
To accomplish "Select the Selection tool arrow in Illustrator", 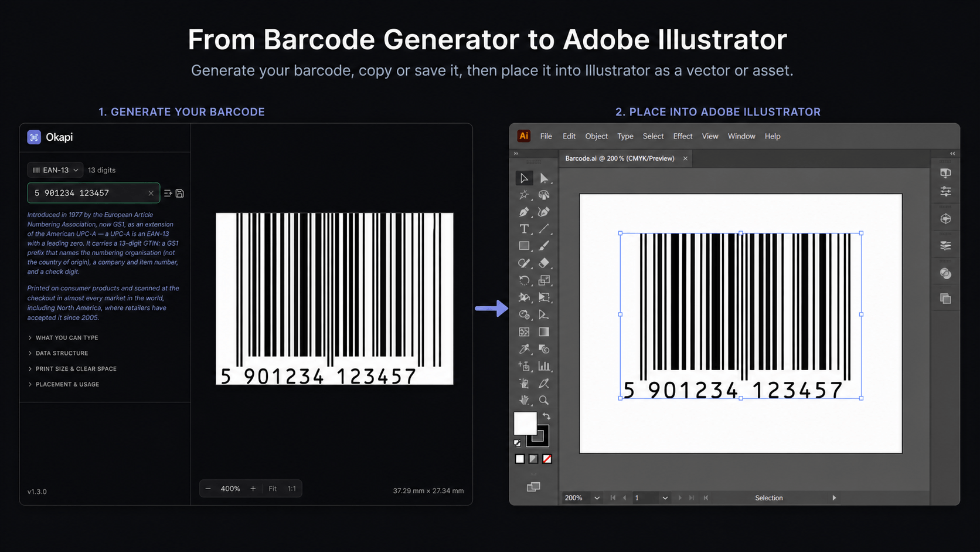I will [x=524, y=178].
